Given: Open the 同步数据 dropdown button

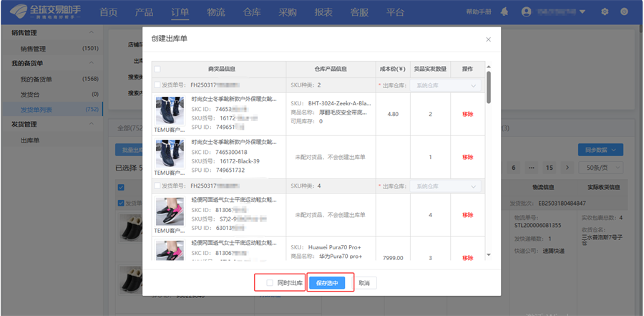Looking at the screenshot, I should tap(600, 150).
